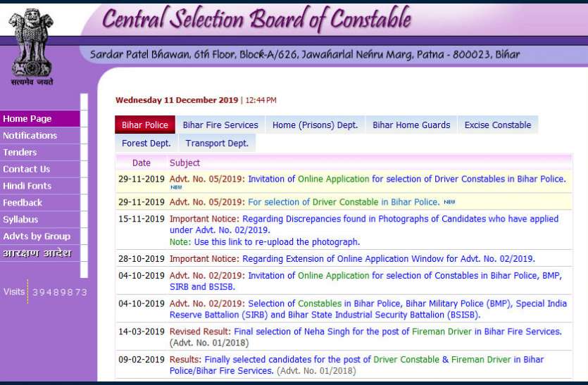Switch to Bihar Fire Services tab

coord(220,125)
